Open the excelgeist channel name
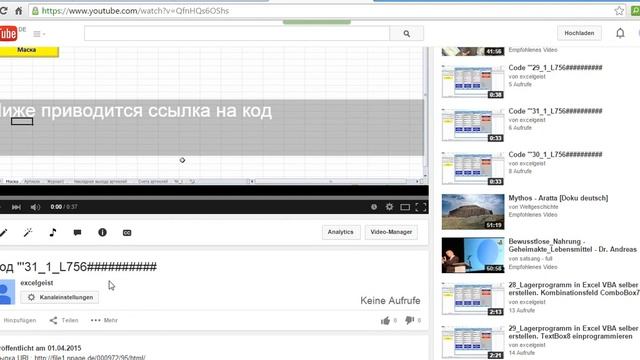 point(37,282)
